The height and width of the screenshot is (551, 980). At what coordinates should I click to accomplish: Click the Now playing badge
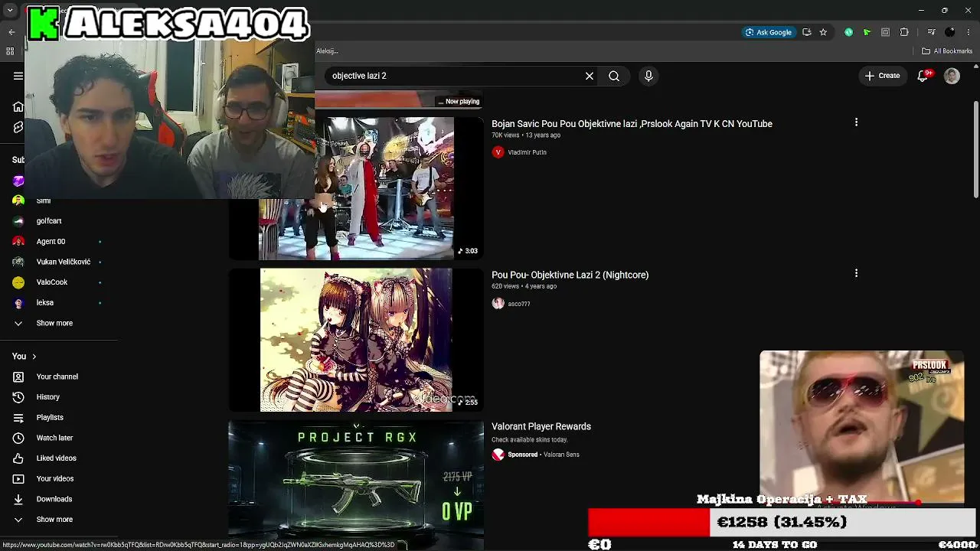click(459, 102)
